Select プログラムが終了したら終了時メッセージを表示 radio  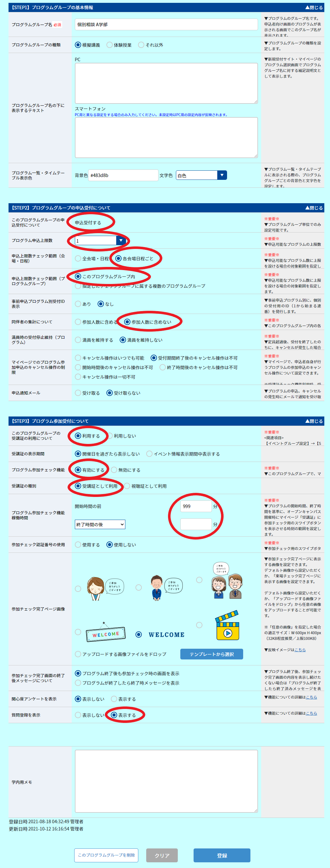pyautogui.click(x=78, y=683)
